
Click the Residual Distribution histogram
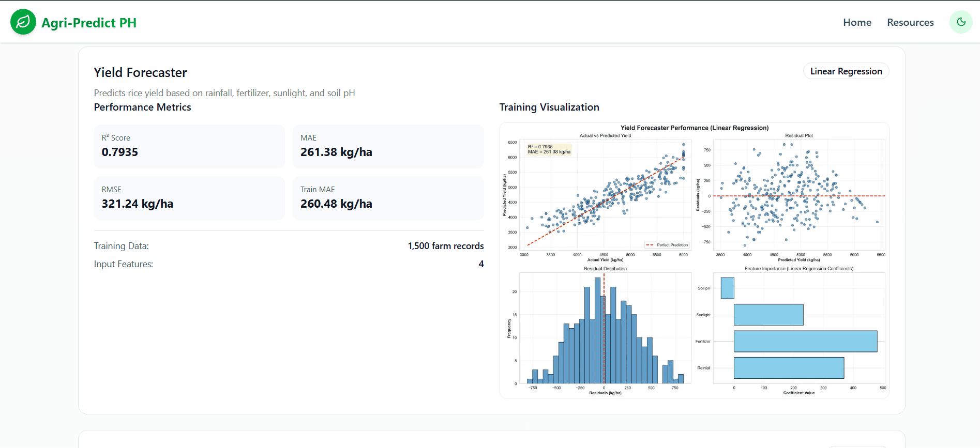(605, 328)
